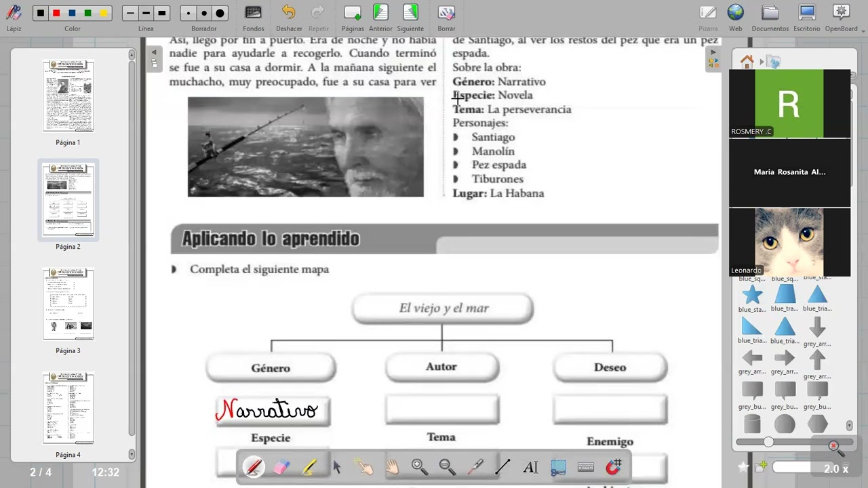This screenshot has width=868, height=488.
Task: Select the blue trapezoid shape
Action: pyautogui.click(x=785, y=294)
